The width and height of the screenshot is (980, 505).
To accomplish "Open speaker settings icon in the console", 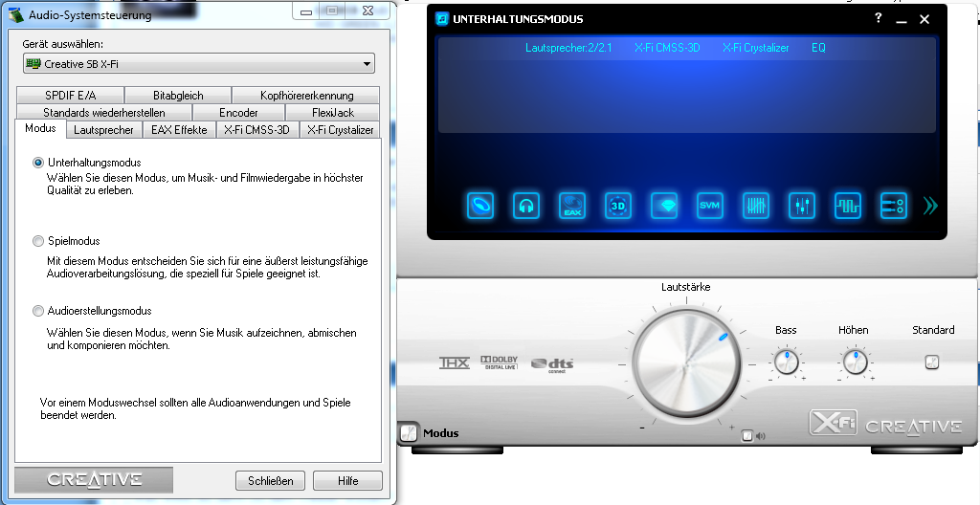I will click(x=480, y=205).
